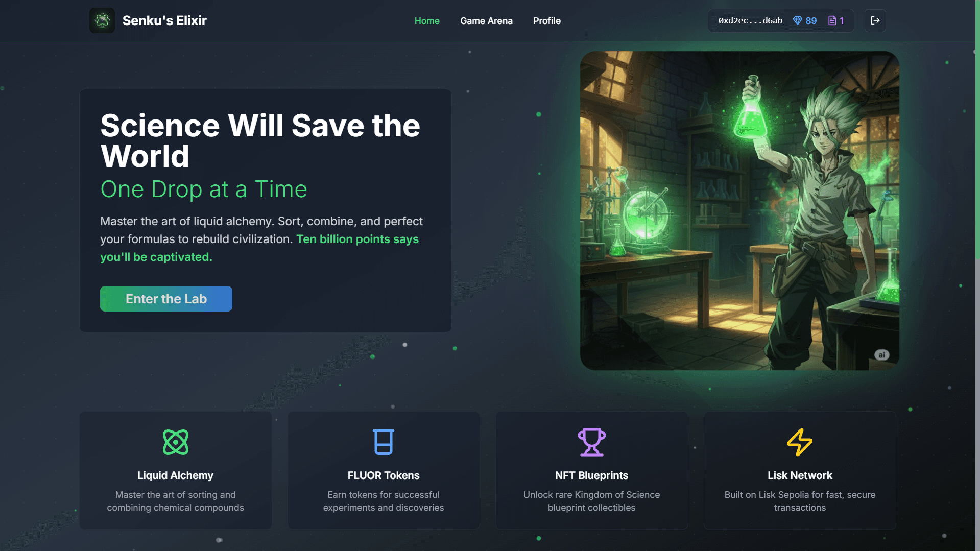
Task: Click the blue beaker FLUOR Tokens icon
Action: coord(384,442)
